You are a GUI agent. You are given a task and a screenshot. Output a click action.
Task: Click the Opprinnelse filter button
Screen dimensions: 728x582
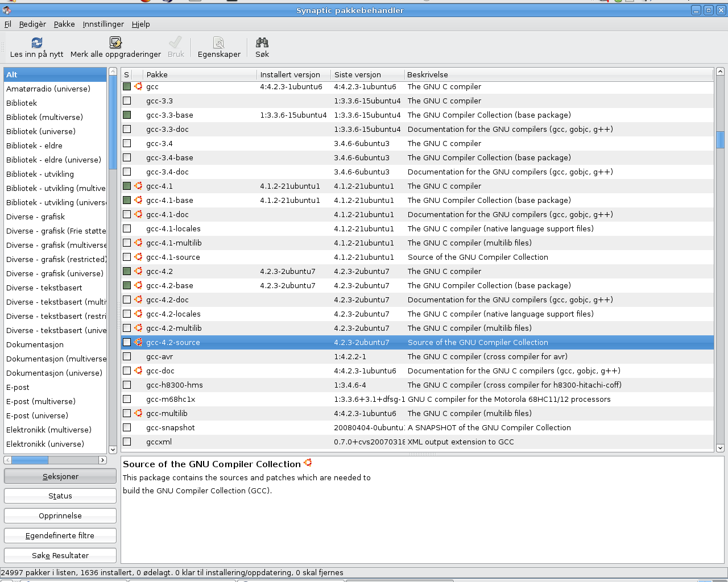coord(60,516)
